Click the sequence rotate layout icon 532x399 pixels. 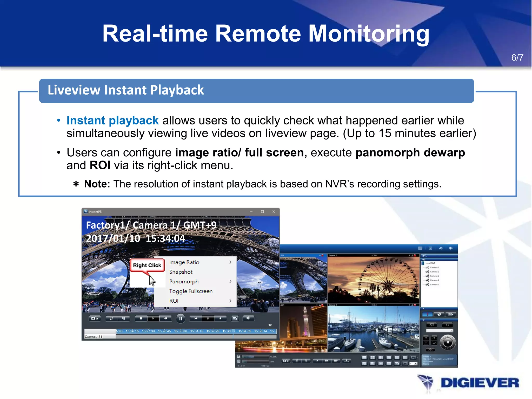click(405, 363)
